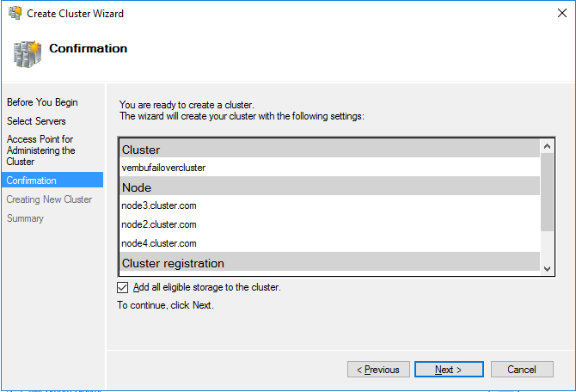Click the server cluster Confirmation header icon
Screen dimensions: 576x392
pyautogui.click(x=28, y=54)
